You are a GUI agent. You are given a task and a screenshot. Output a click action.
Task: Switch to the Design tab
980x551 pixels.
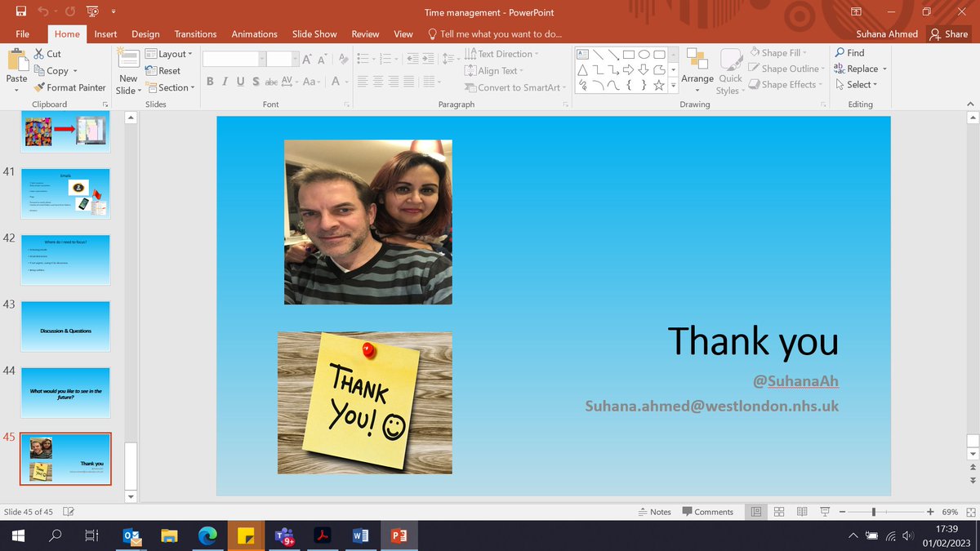click(145, 34)
